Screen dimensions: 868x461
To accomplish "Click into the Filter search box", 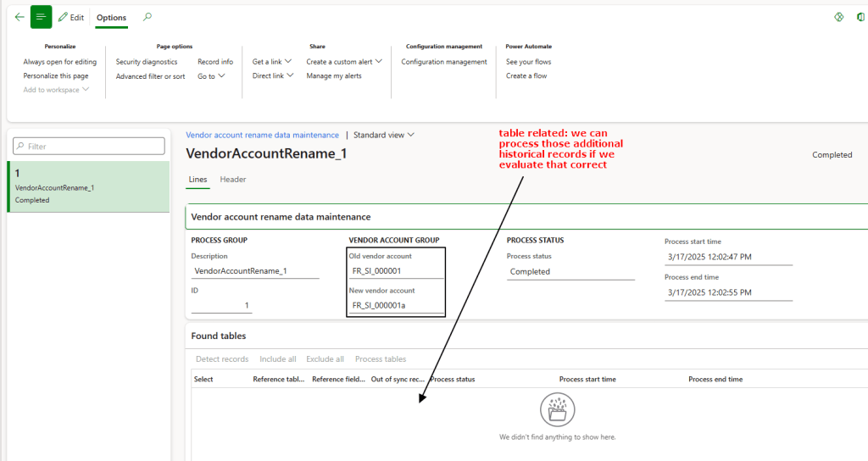I will tap(89, 147).
